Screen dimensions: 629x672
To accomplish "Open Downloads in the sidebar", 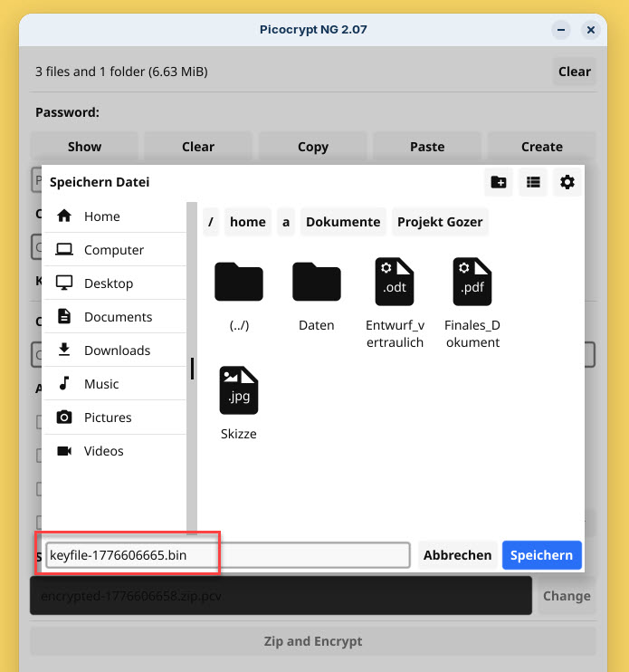I will click(117, 350).
